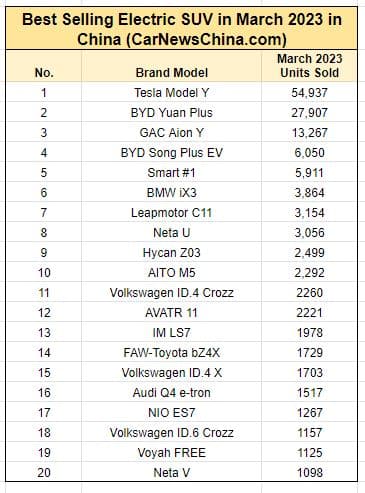Select the table title cell
The width and height of the screenshot is (365, 493).
(182, 29)
